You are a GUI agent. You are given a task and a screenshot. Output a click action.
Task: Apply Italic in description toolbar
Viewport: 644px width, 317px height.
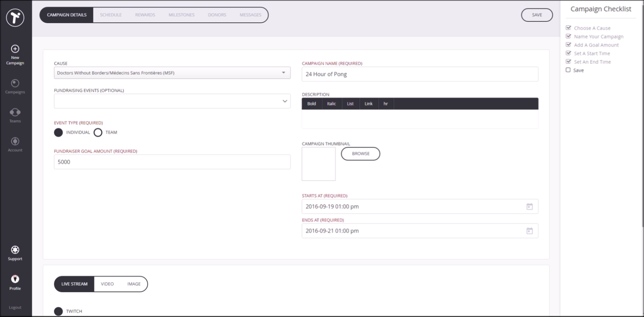tap(332, 104)
